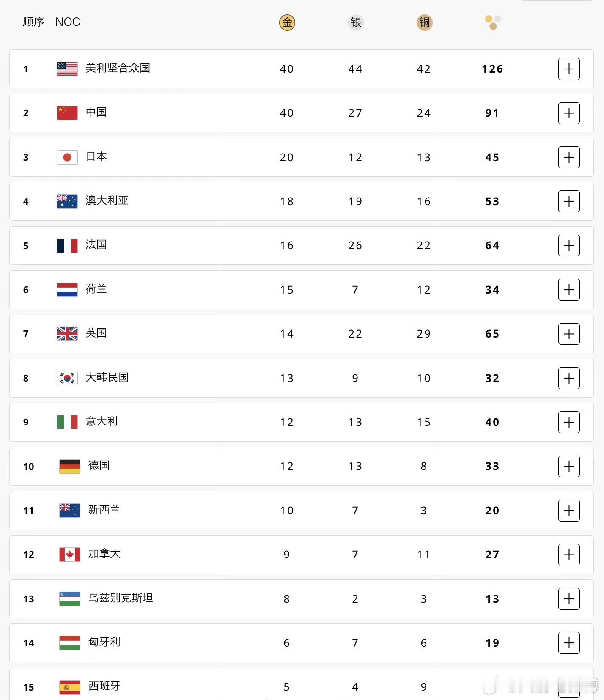Open the 乌兹别克斯坦 country name link
Screen dimensions: 604x700
coord(121,598)
